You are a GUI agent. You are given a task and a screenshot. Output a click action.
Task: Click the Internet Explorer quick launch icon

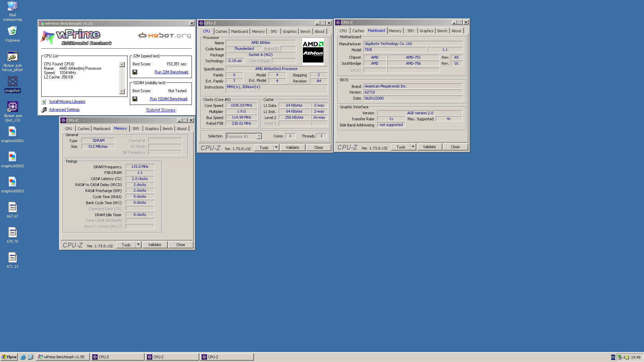click(x=23, y=357)
